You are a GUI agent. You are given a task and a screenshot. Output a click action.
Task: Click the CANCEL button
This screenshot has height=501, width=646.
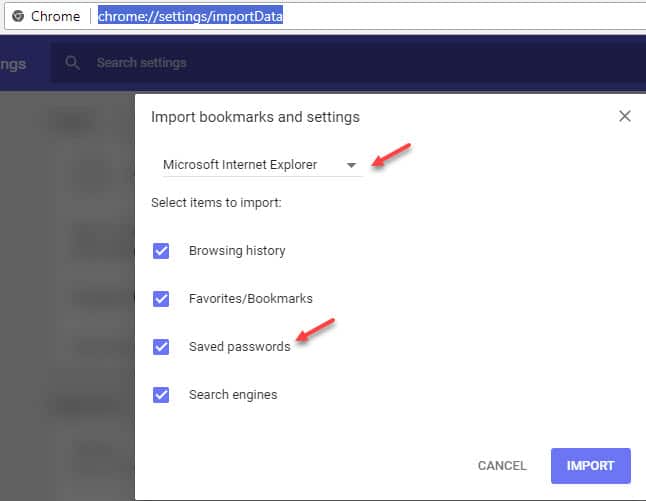(x=502, y=466)
